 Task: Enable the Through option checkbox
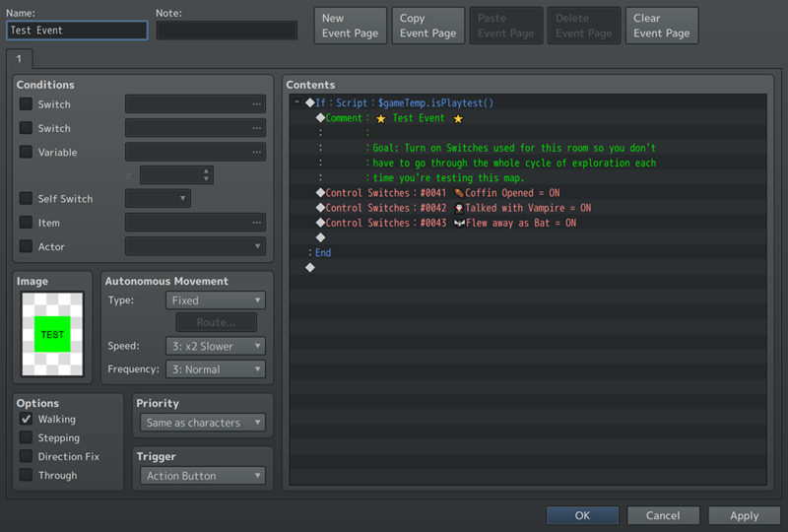[26, 475]
